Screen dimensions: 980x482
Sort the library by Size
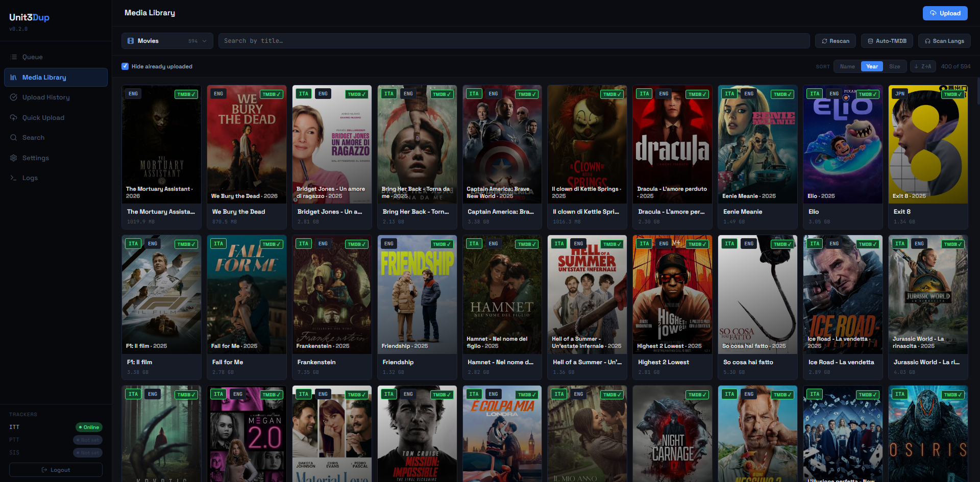[894, 66]
